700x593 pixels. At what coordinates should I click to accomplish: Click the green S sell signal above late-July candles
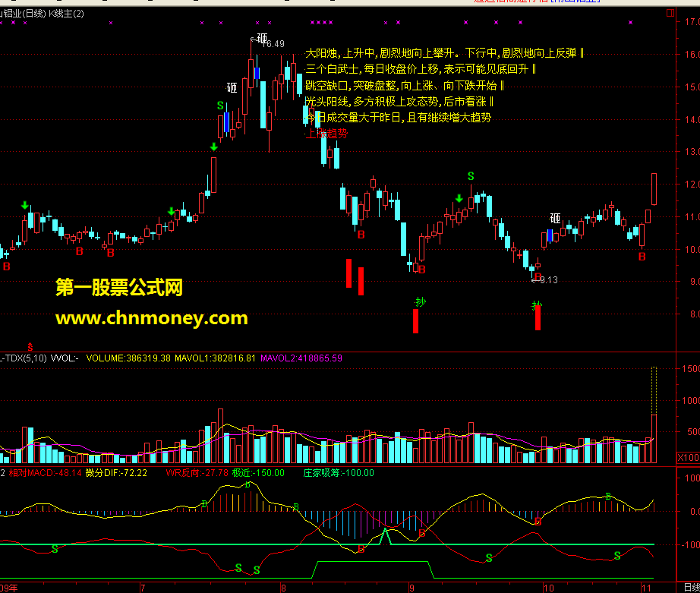(220, 106)
